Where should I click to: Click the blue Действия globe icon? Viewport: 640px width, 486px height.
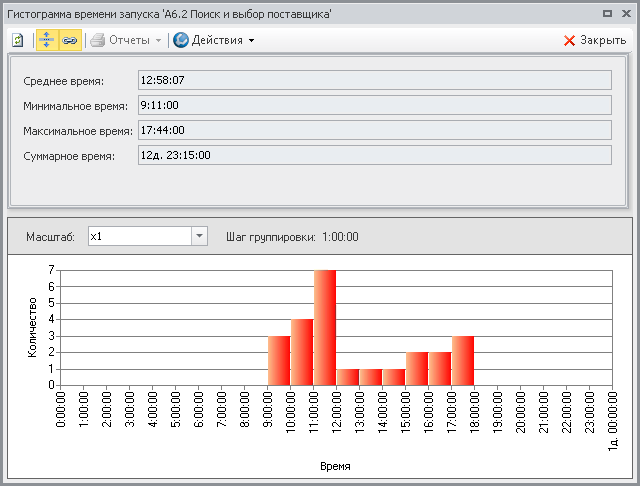pos(181,41)
